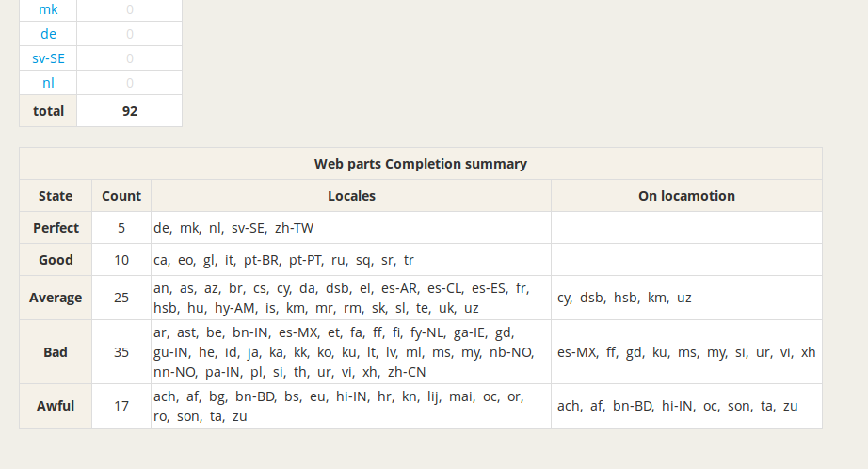Click the count 35 in the Bad row

click(121, 352)
